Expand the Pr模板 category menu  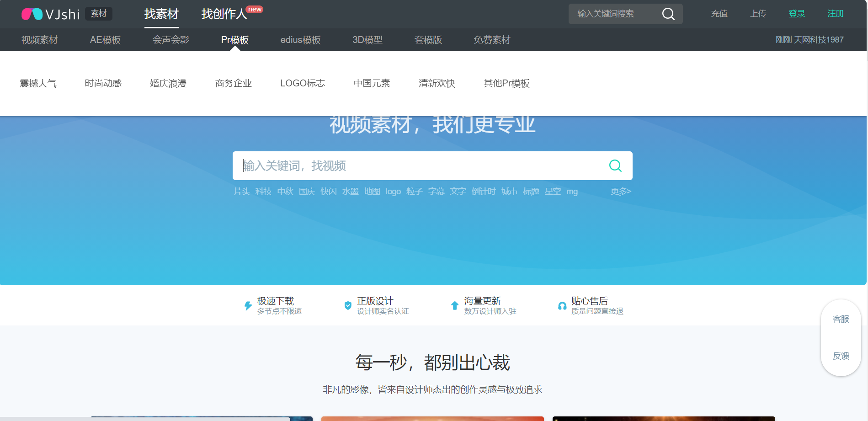pos(235,40)
